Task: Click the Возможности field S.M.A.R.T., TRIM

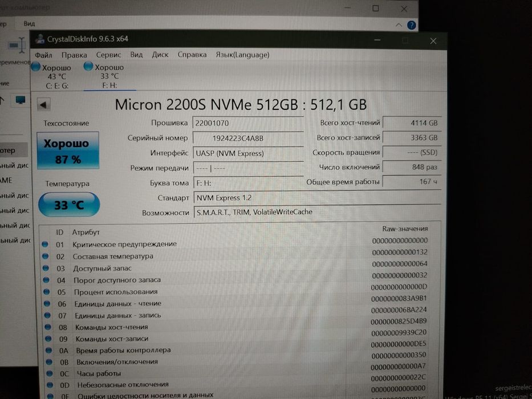Action: [x=317, y=212]
